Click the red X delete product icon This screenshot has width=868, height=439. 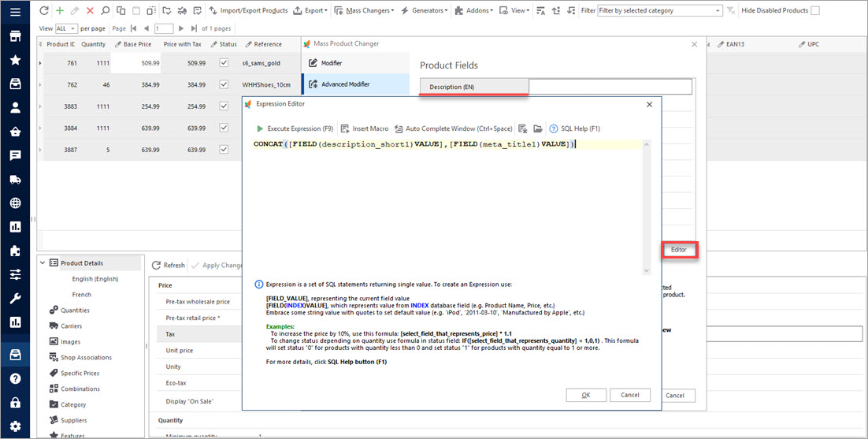(90, 11)
